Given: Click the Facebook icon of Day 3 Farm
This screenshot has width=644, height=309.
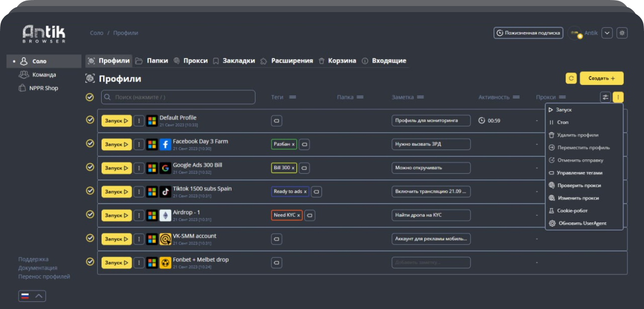Looking at the screenshot, I should 165,144.
